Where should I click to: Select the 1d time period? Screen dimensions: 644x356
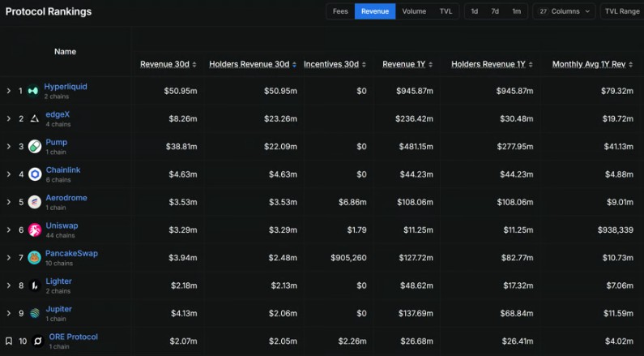click(475, 11)
